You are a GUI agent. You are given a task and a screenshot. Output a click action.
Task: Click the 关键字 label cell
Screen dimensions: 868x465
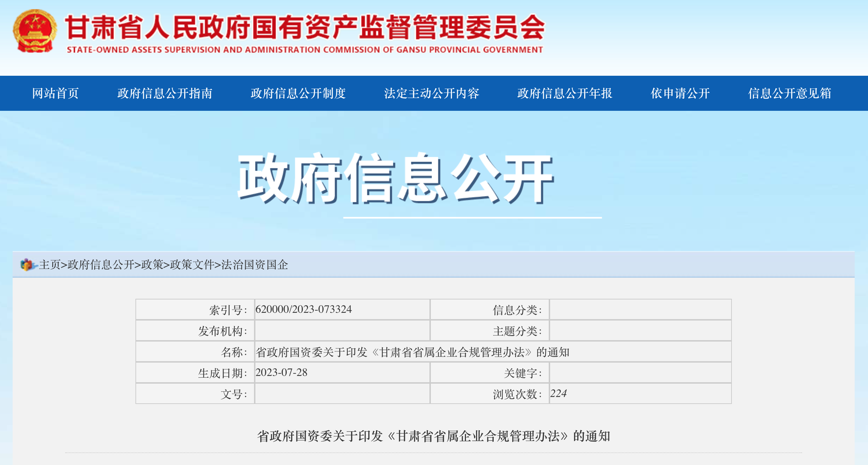pos(490,373)
